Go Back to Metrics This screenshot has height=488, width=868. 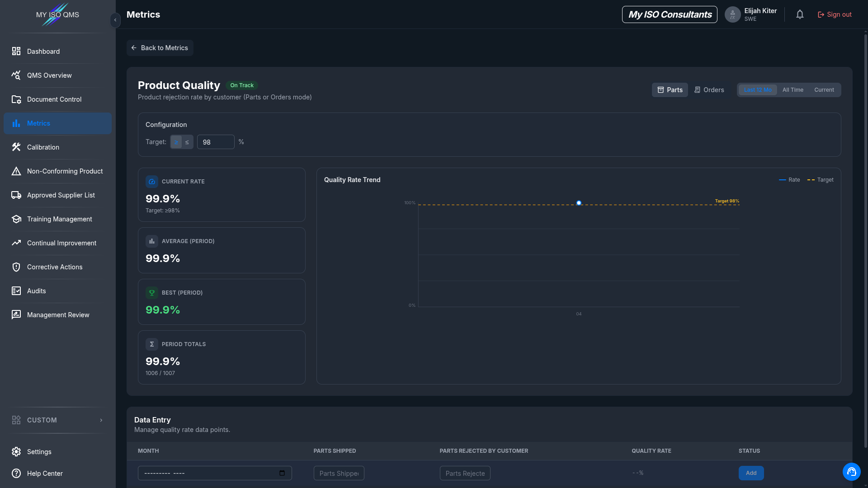tap(160, 48)
